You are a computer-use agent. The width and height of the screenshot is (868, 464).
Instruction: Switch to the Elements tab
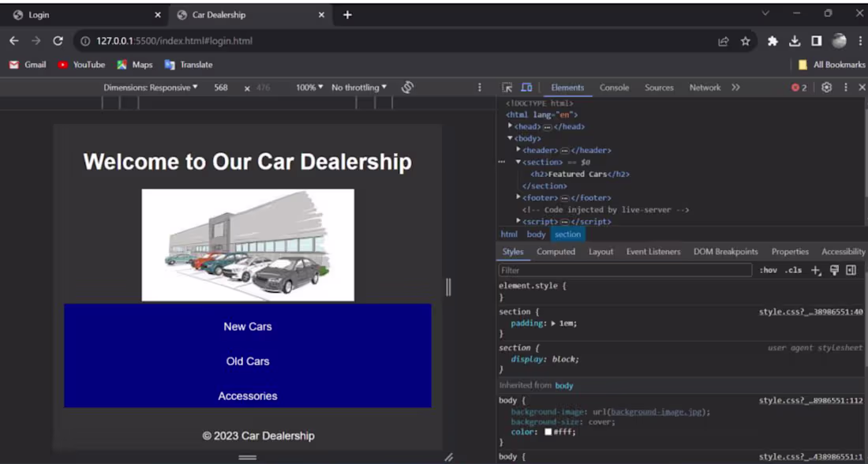(x=567, y=88)
